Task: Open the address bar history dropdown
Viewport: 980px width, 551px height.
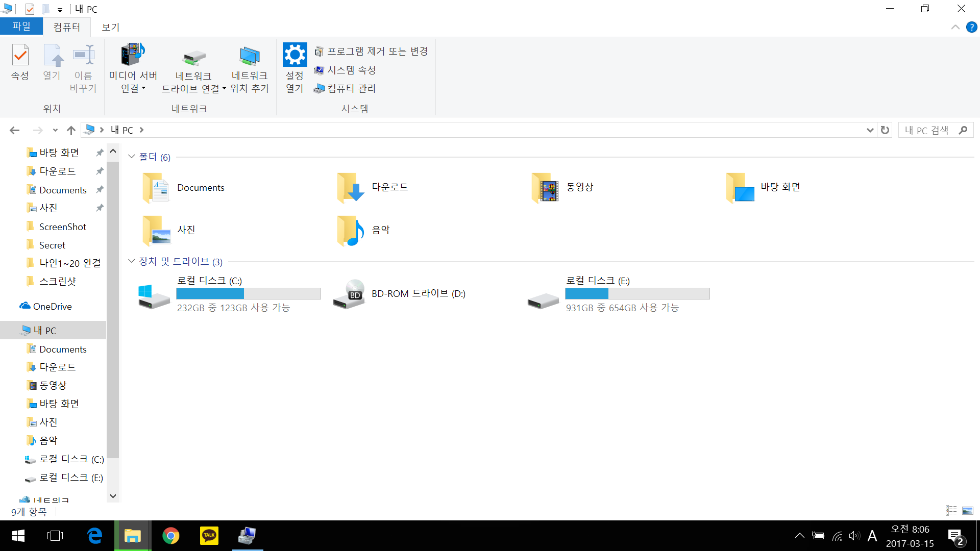Action: coord(870,130)
